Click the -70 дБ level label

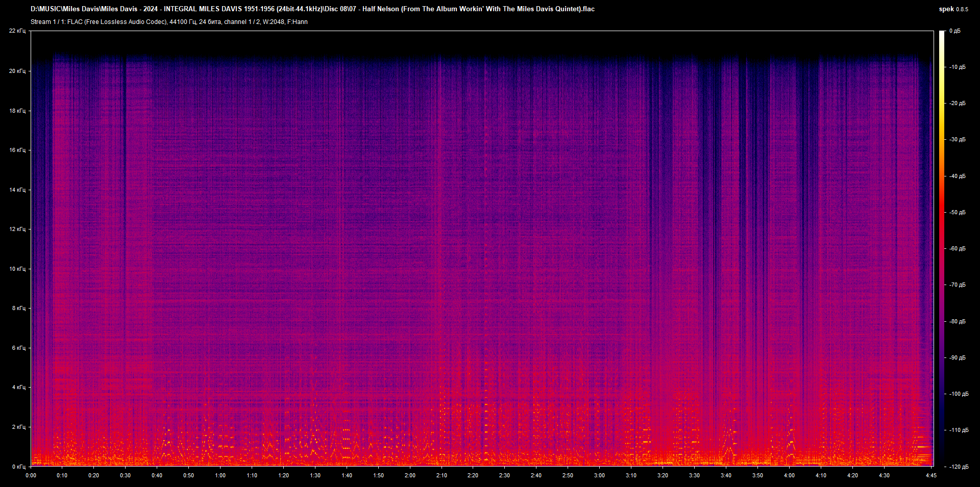click(x=957, y=285)
